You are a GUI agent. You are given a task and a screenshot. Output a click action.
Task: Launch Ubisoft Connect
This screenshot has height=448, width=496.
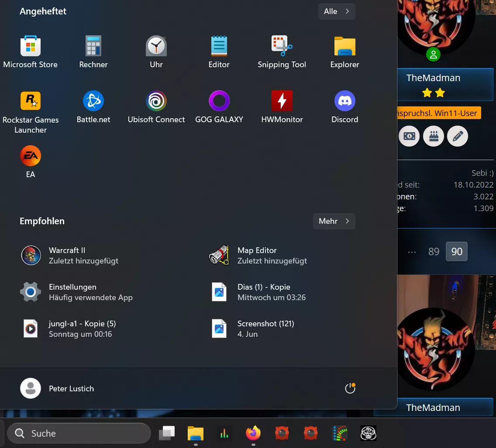[x=156, y=107]
